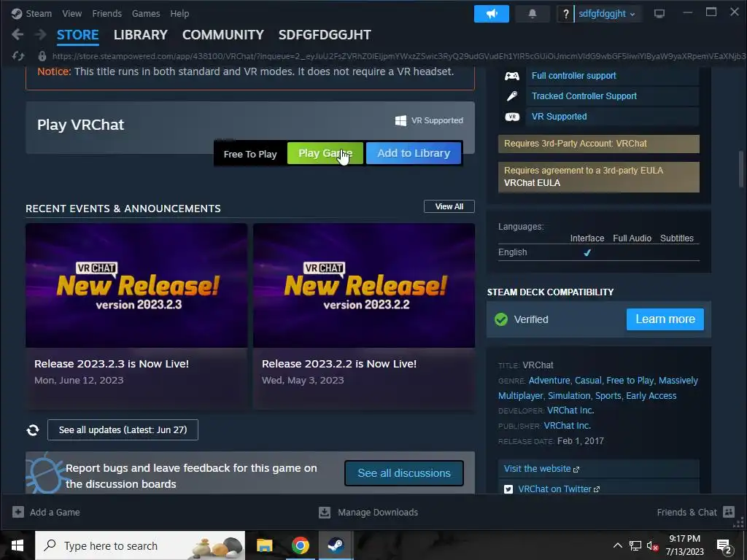747x560 pixels.
Task: Click Add to Library
Action: click(414, 153)
